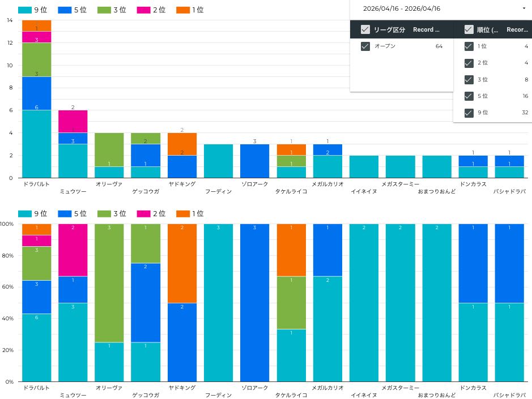Screen dimensions: 532x399
Task: Click pink 2位 legend swatch in percentage chart
Action: (144, 214)
